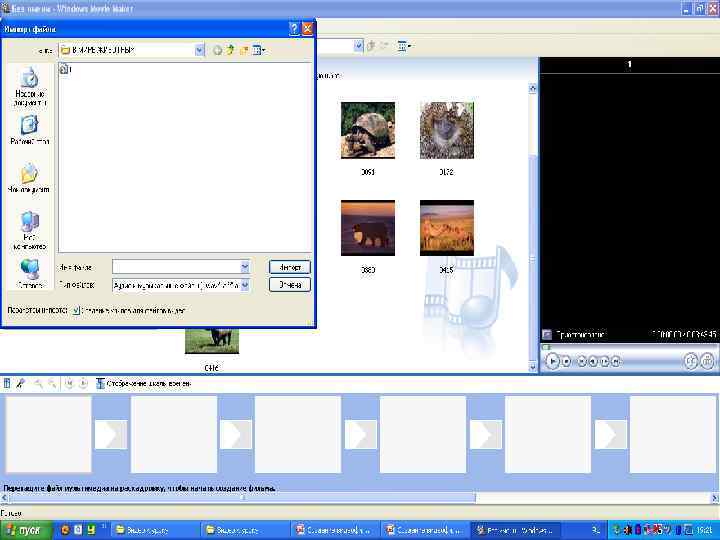Split the clip at the current frame
The image size is (720, 540).
(x=691, y=361)
